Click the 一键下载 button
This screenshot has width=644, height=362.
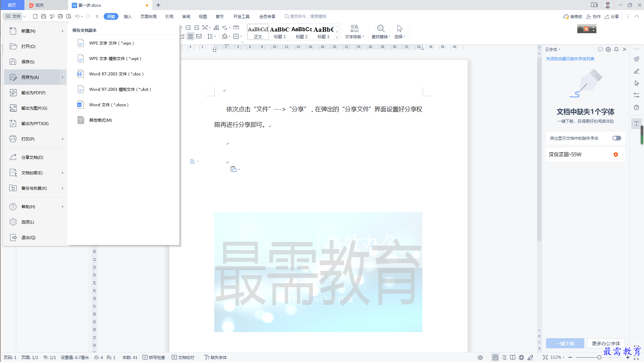click(565, 343)
